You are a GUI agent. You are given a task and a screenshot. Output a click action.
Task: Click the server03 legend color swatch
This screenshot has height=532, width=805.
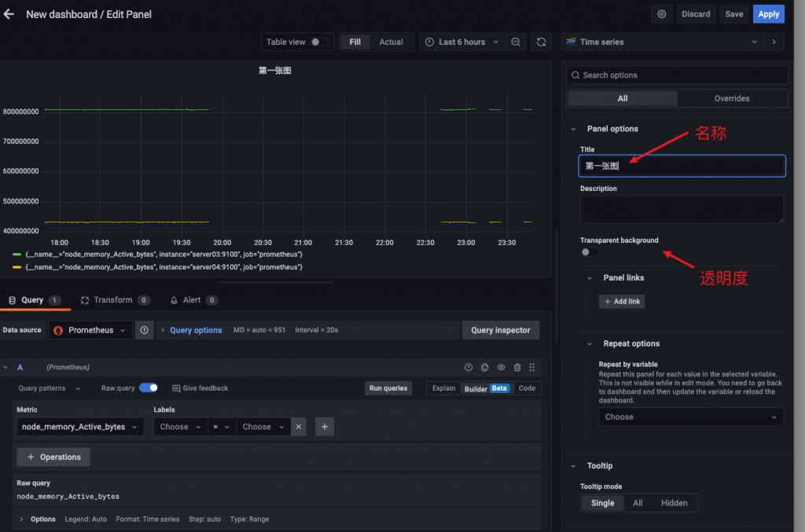point(17,255)
